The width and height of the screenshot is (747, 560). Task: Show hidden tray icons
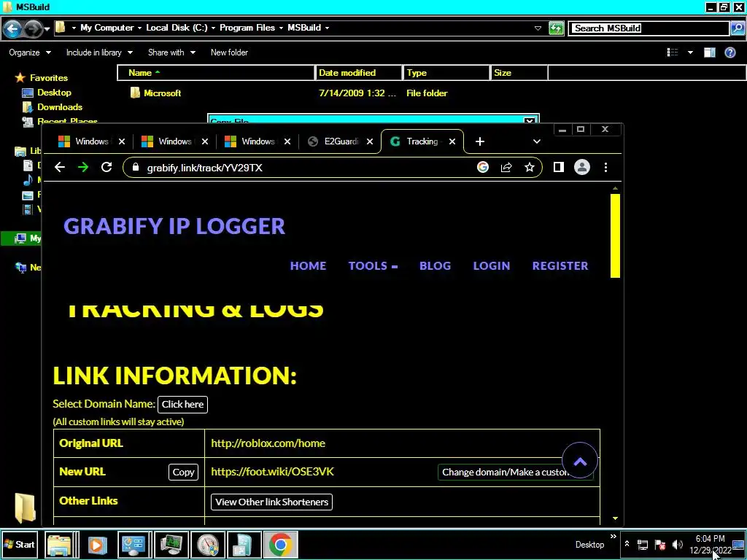[627, 543]
